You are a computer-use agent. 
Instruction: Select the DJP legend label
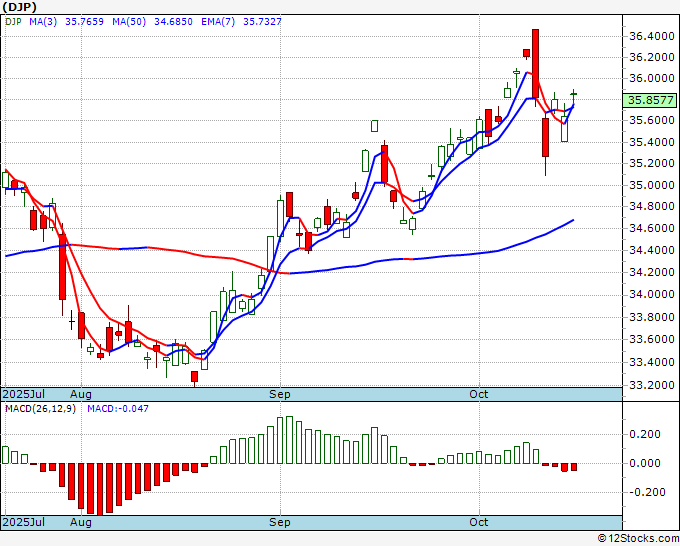tap(13, 21)
